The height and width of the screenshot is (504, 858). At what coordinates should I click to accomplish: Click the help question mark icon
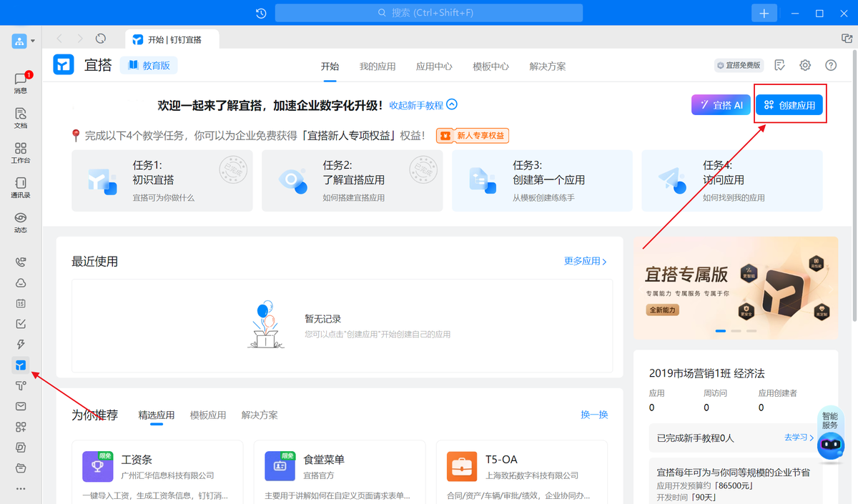pyautogui.click(x=831, y=66)
